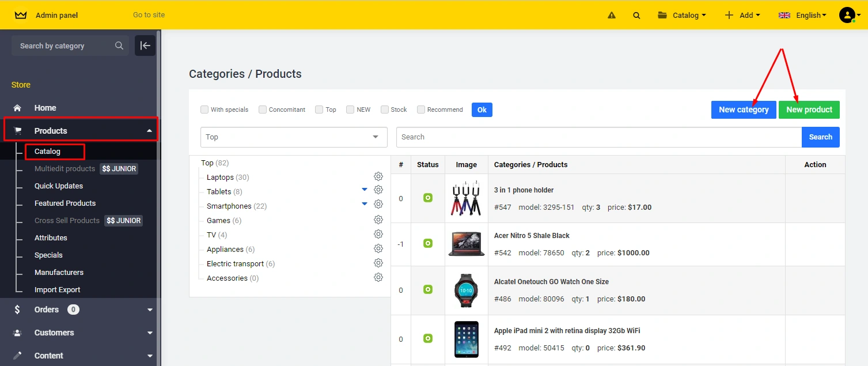Screen dimensions: 868x366
Task: Open Featured Products in sidebar
Action: 65,203
